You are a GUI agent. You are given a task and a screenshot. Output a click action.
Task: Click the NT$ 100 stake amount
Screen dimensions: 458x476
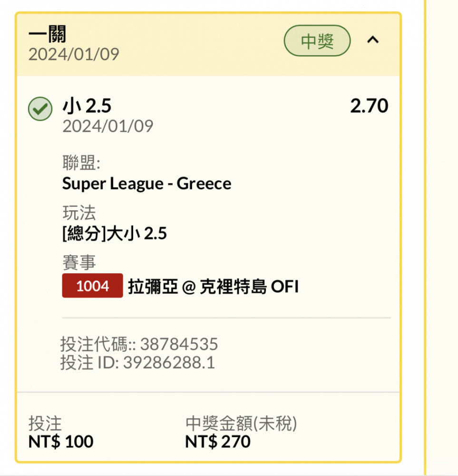pyautogui.click(x=61, y=441)
